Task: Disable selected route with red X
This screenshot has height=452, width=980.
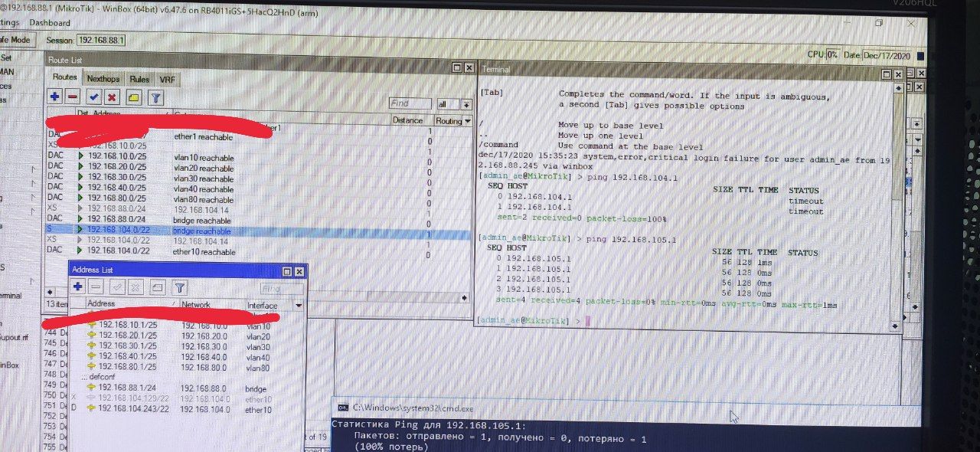Action: point(112,97)
